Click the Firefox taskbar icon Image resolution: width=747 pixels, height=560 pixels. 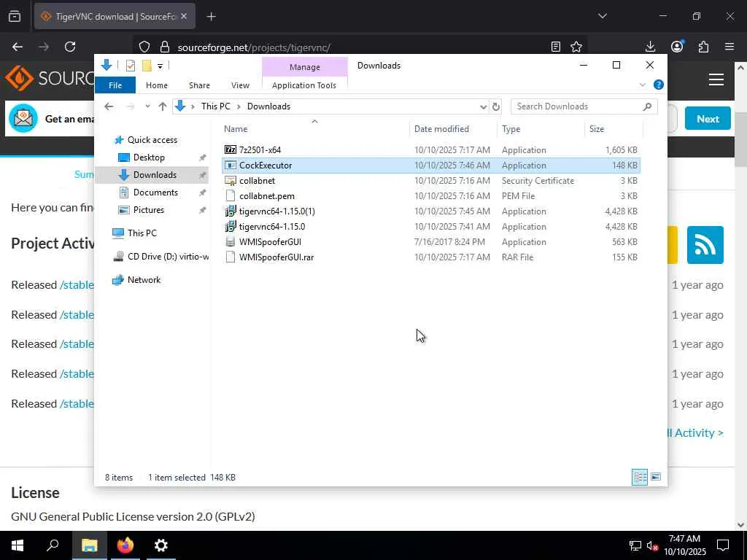coord(125,545)
